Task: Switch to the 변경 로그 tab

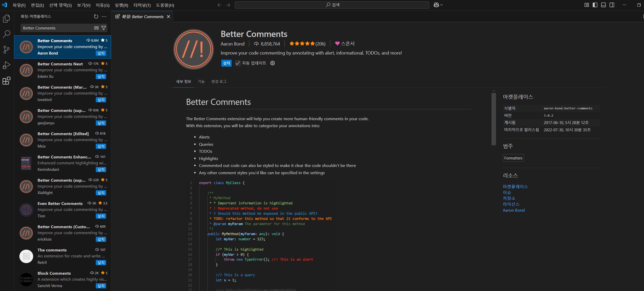Action: [219, 81]
